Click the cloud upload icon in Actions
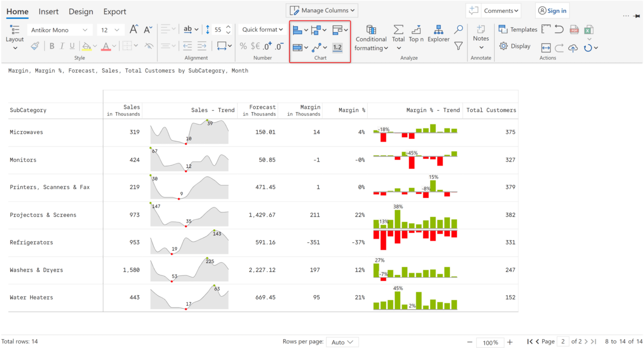The width and height of the screenshot is (644, 348). [x=573, y=48]
